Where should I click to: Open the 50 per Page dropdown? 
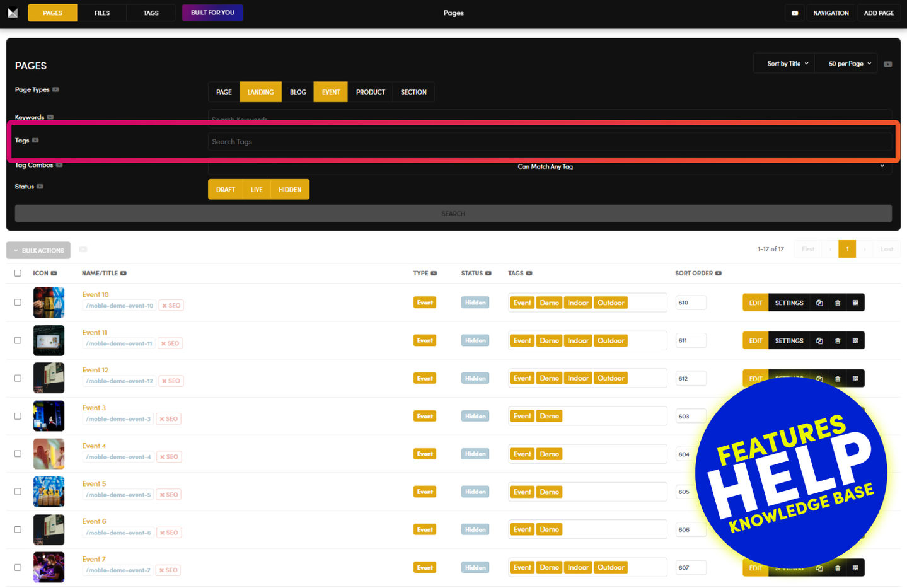point(848,64)
